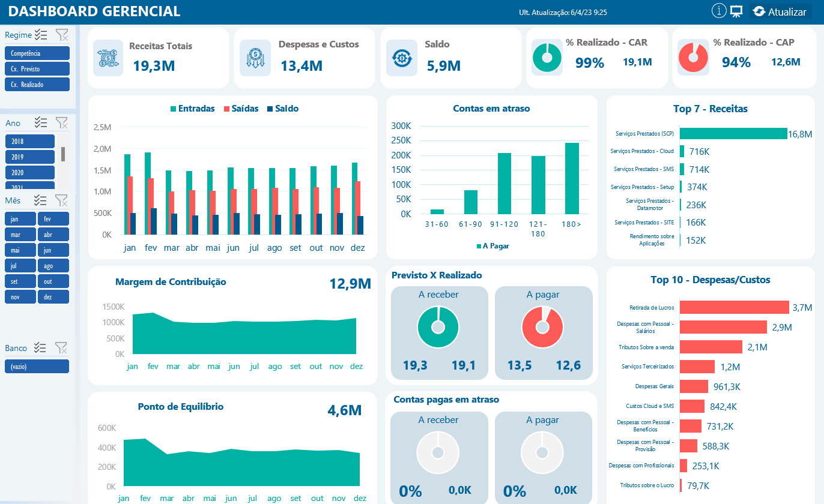Viewport: 824px width, 504px height.
Task: Click the Receitas Totais card icon
Action: pos(108,58)
